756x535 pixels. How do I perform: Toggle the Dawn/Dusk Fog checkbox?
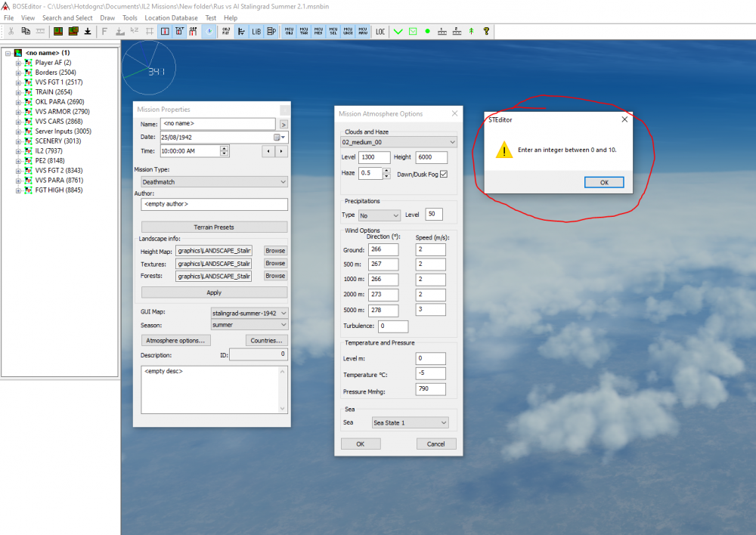click(444, 174)
